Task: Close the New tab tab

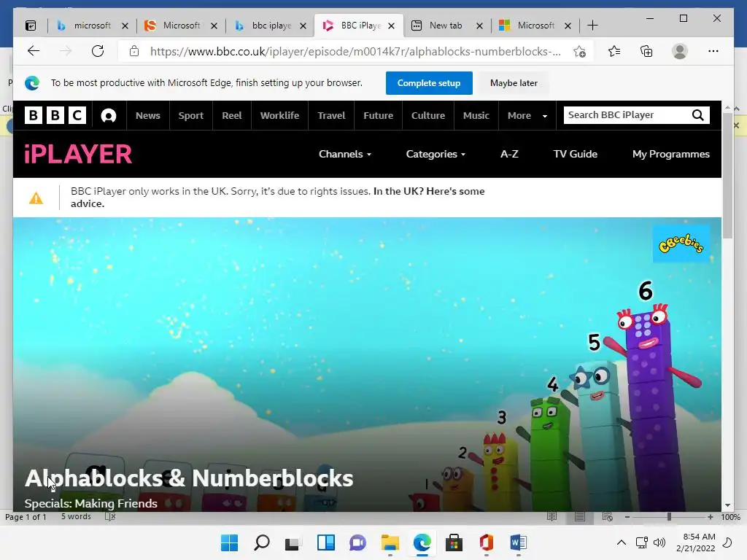Action: (480, 26)
